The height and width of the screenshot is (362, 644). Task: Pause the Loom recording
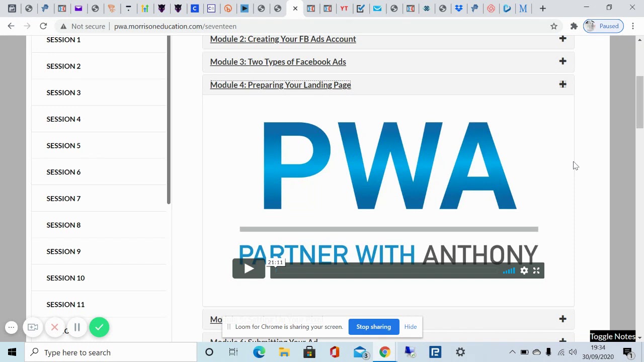77,327
